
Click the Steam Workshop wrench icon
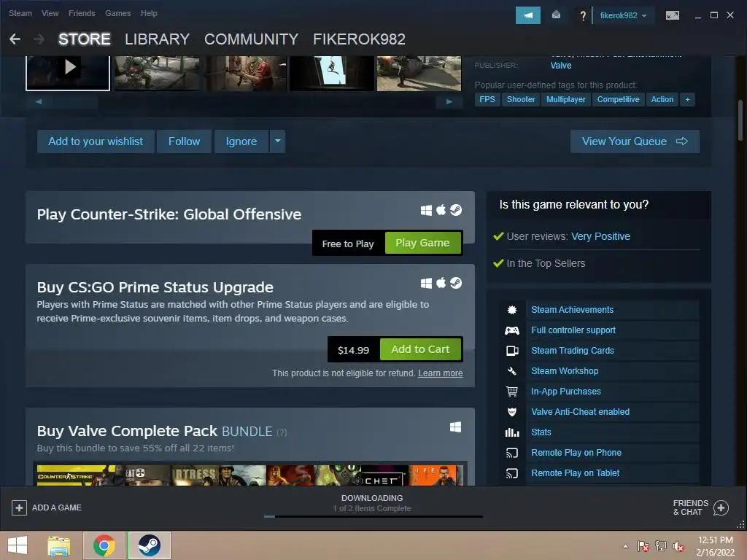512,371
